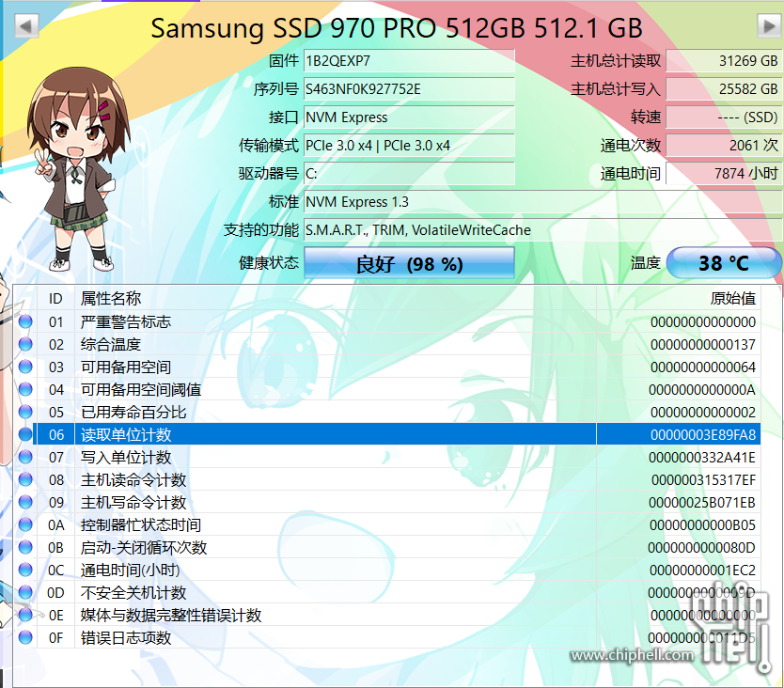Click the status orb for 已用寿命百分比 row
This screenshot has width=784, height=688.
point(25,412)
